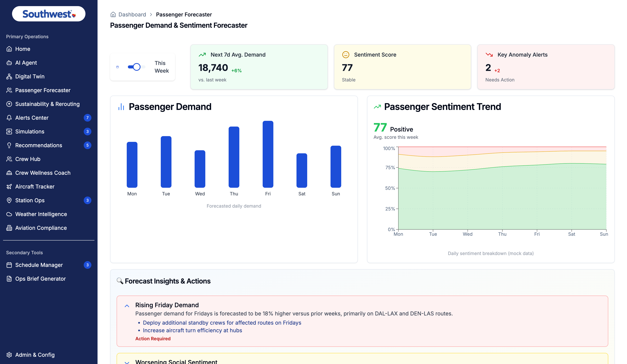Click Deploy additional standby crews action
The height and width of the screenshot is (364, 627).
click(x=222, y=323)
